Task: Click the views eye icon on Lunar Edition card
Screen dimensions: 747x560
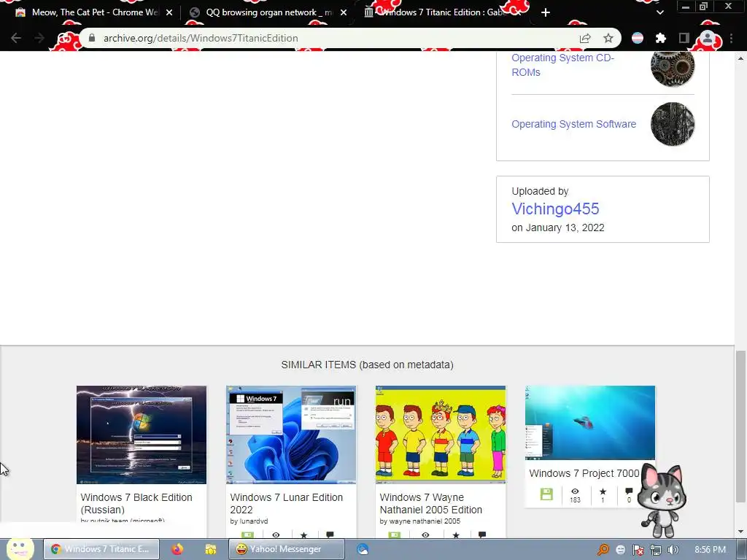Action: [x=276, y=534]
